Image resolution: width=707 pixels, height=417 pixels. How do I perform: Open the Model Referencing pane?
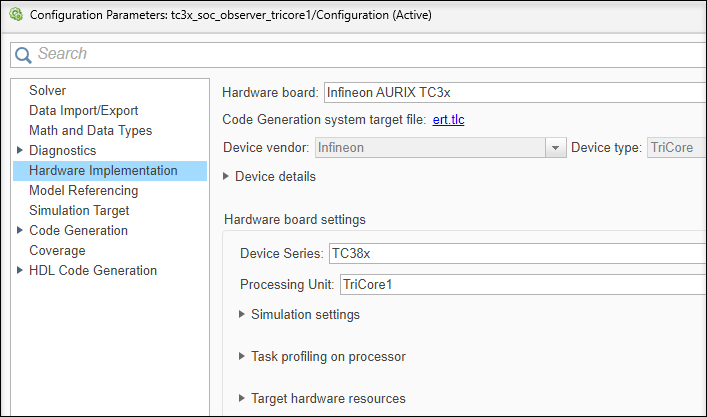[83, 191]
